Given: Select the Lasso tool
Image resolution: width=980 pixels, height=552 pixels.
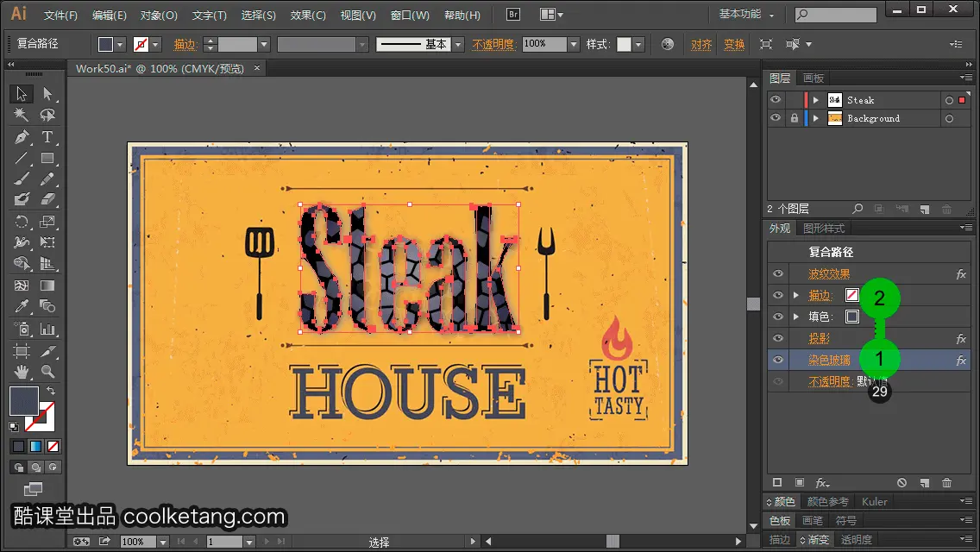Looking at the screenshot, I should 47,115.
